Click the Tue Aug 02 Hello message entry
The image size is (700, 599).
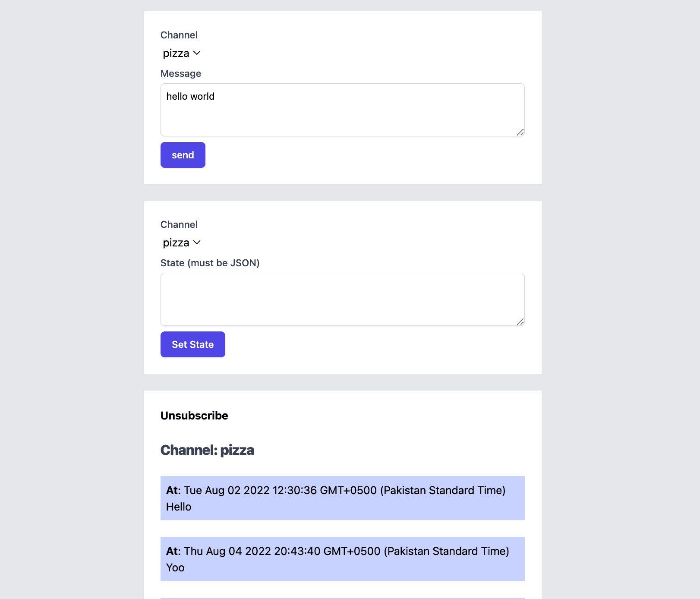[342, 498]
